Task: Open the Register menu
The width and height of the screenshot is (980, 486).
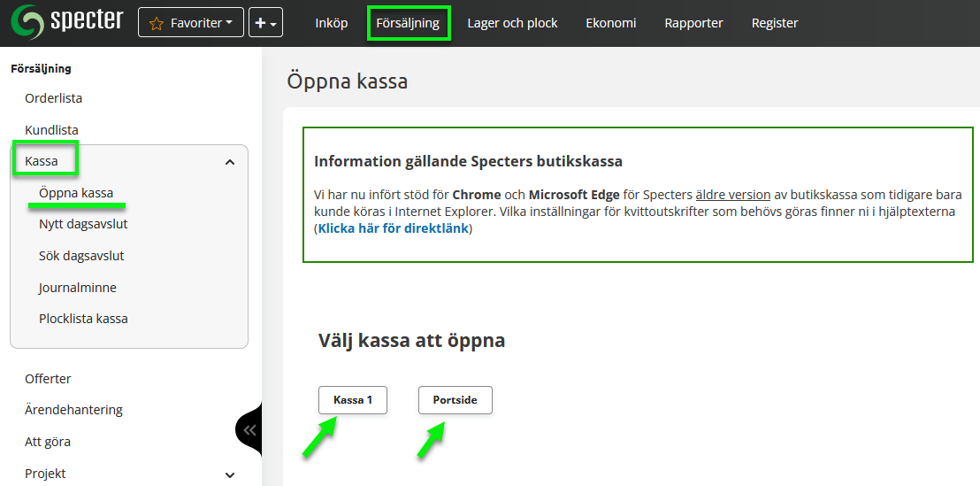Action: pos(775,23)
